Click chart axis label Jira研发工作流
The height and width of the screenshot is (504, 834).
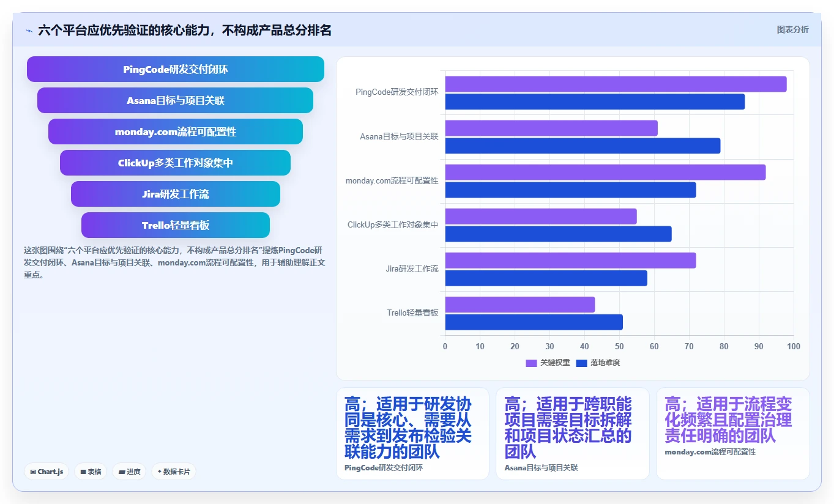pos(412,269)
